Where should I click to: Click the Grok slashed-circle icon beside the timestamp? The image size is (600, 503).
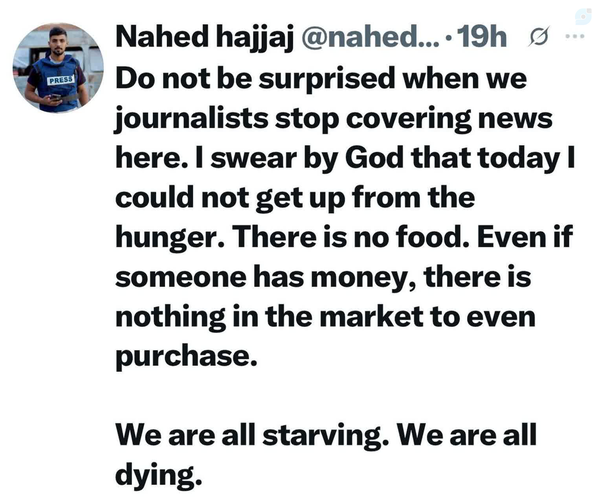[535, 38]
